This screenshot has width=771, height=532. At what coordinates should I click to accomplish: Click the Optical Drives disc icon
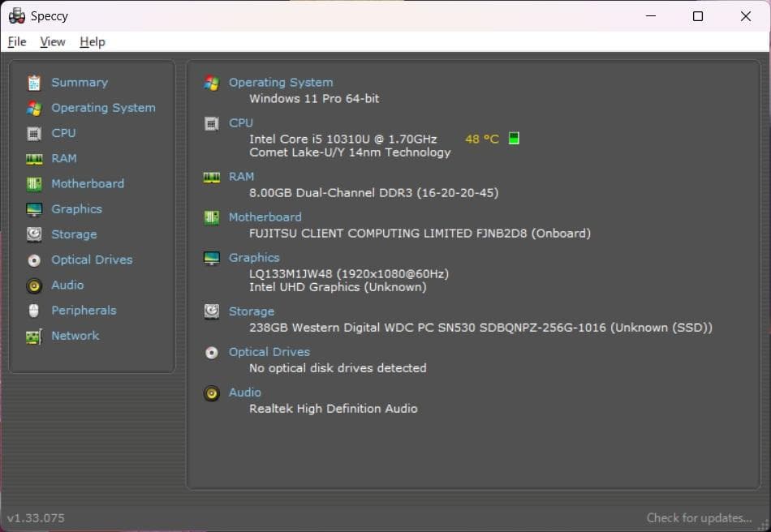[32, 260]
